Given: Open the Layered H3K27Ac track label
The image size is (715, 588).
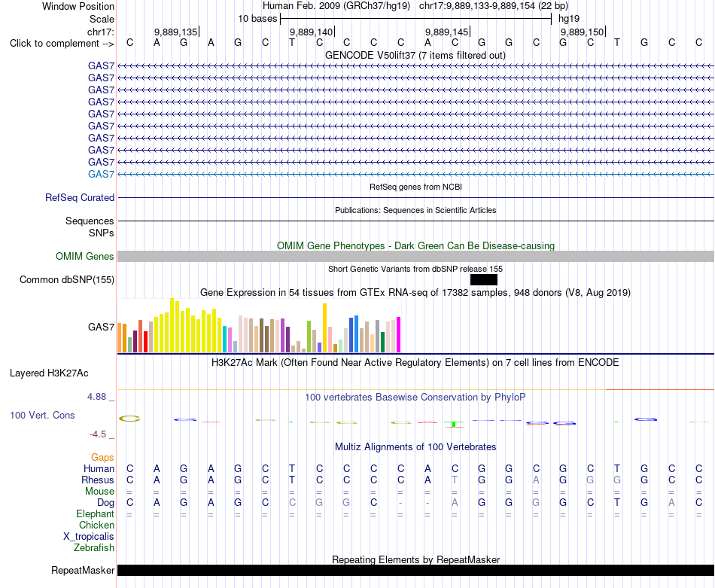Looking at the screenshot, I should point(49,373).
